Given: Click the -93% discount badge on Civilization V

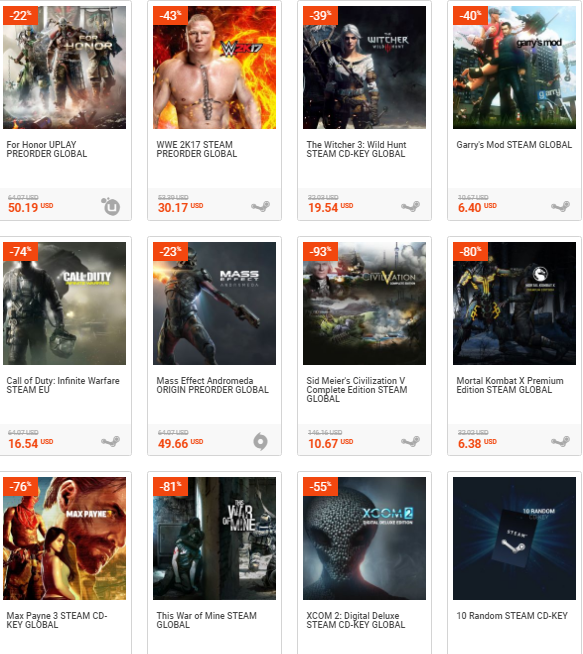Looking at the screenshot, I should pyautogui.click(x=320, y=252).
